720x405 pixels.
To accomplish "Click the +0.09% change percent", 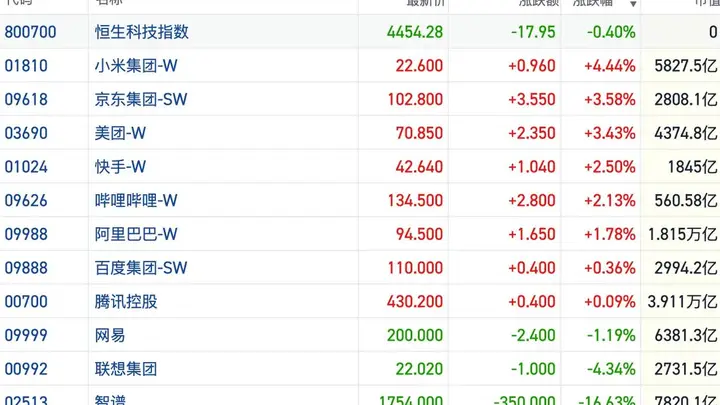I will (x=610, y=302).
